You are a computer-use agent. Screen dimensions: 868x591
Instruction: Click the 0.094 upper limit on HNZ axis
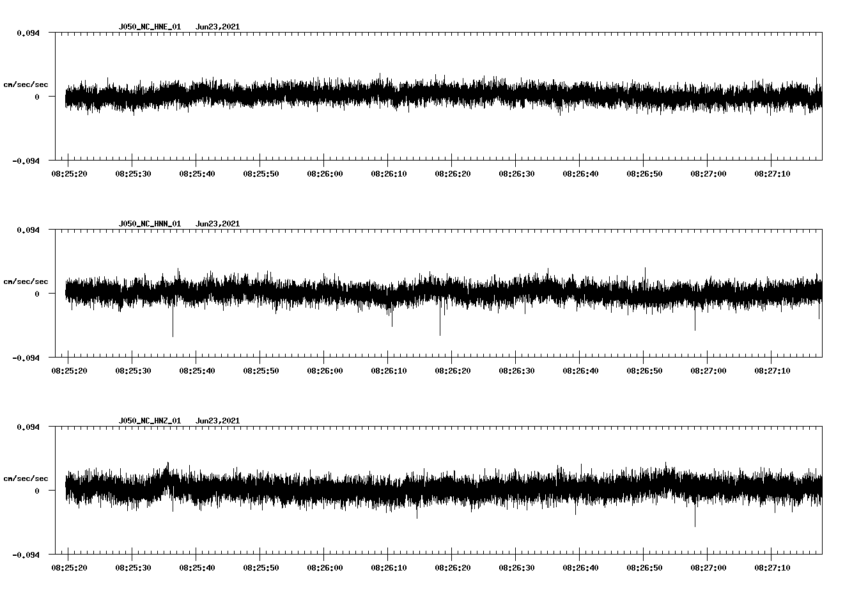(x=27, y=427)
